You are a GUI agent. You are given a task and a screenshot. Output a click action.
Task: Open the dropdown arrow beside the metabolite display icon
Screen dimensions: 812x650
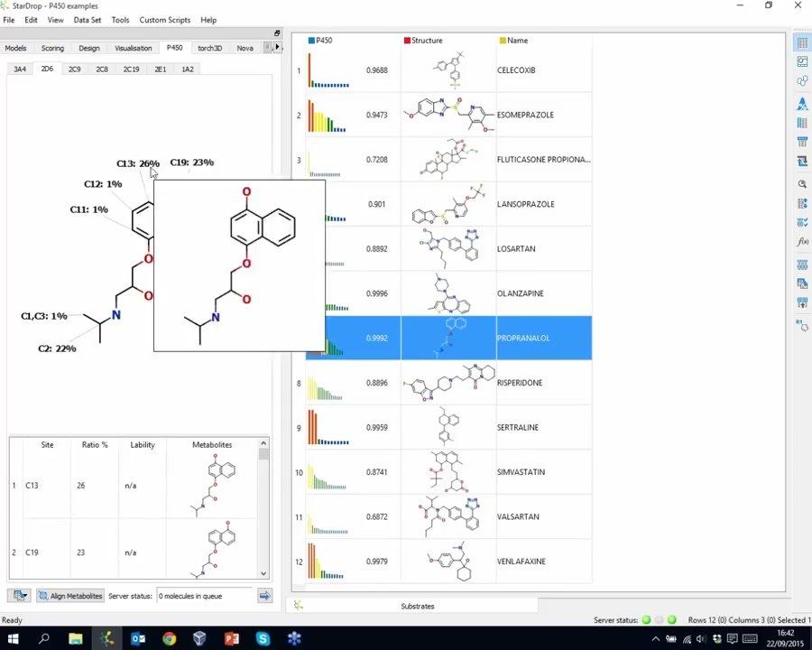tap(27, 595)
